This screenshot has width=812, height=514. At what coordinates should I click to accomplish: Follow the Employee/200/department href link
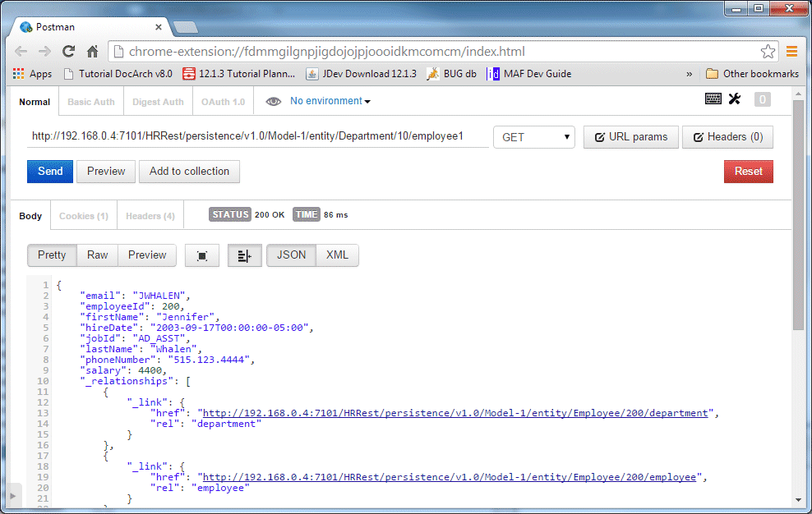[x=455, y=413]
